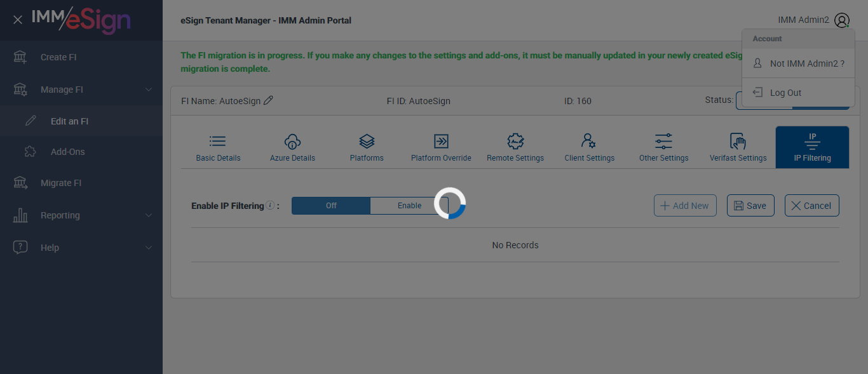Click the Azure Details cloud icon
Viewport: 868px width, 374px height.
[292, 141]
